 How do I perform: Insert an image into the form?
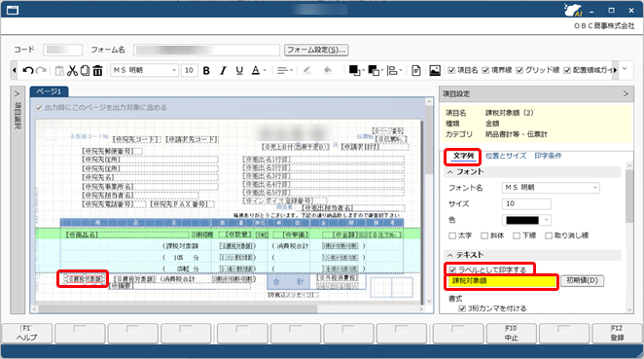click(435, 71)
